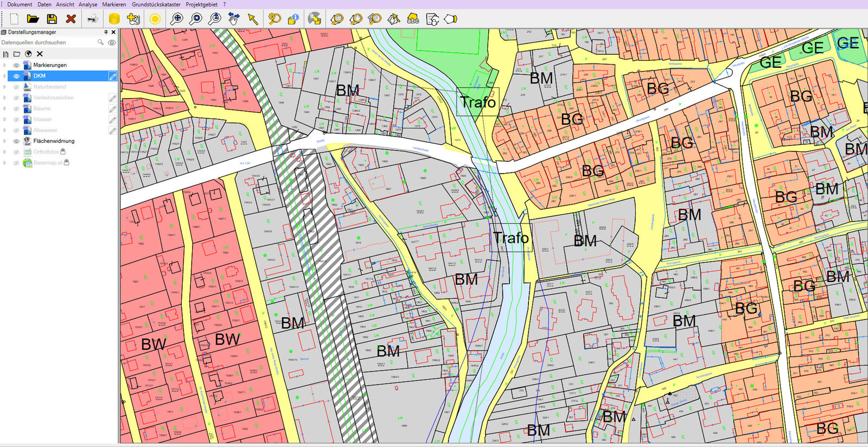
Task: Select the pan hand tool
Action: tap(234, 19)
